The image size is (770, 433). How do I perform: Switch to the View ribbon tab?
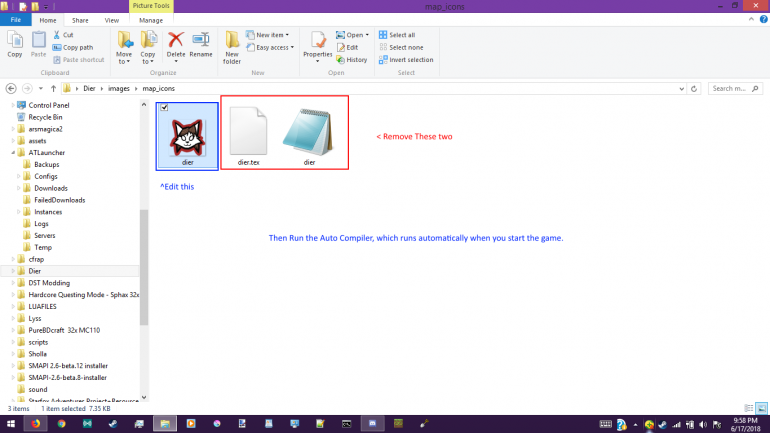coord(111,19)
